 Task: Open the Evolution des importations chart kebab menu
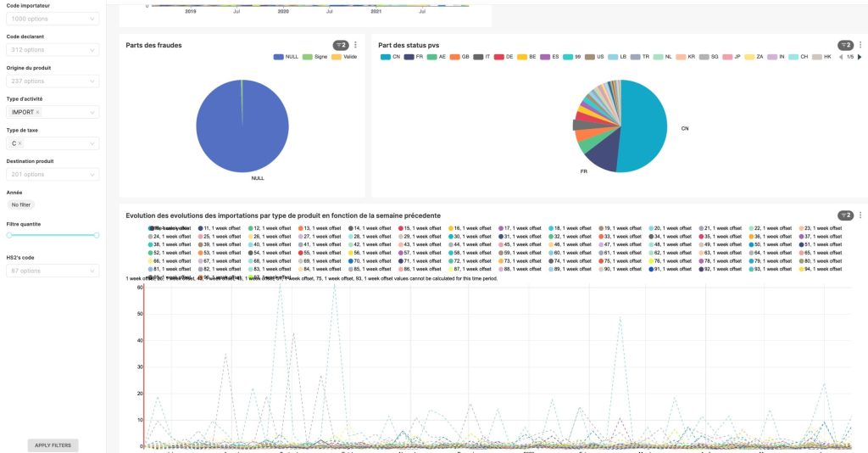coord(860,215)
